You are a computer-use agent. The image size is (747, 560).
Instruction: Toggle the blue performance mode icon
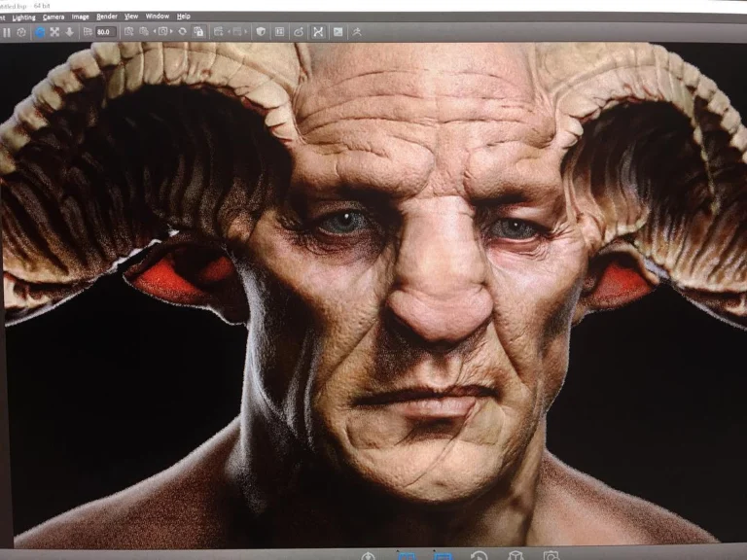pos(40,32)
